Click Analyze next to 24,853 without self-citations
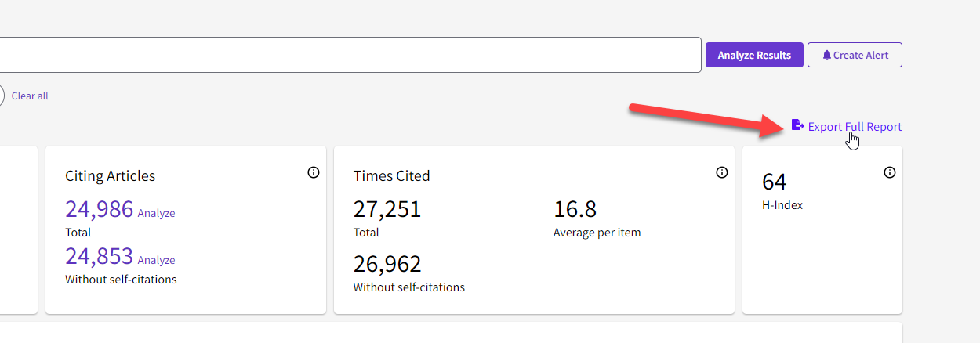980x343 pixels. pyautogui.click(x=156, y=260)
